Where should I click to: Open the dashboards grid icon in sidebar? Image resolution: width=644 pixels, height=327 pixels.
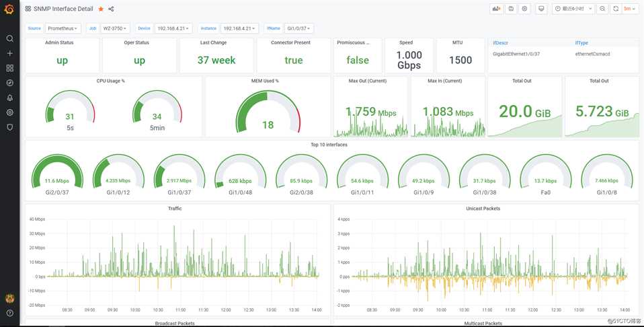[10, 68]
